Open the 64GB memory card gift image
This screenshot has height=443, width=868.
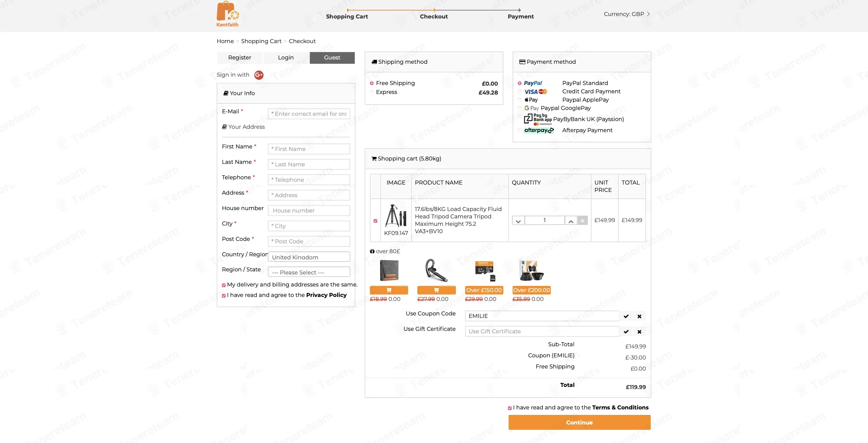[x=484, y=271]
